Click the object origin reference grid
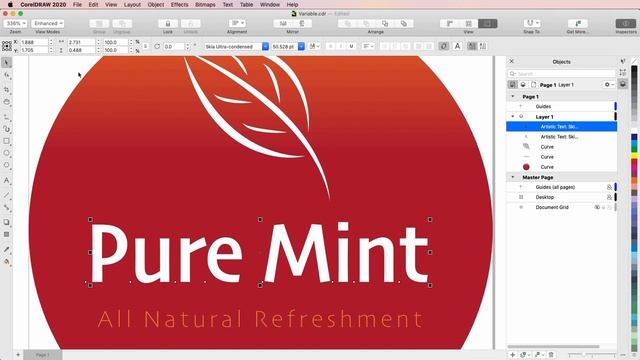Screen dimensions: 640x360 click(x=7, y=46)
